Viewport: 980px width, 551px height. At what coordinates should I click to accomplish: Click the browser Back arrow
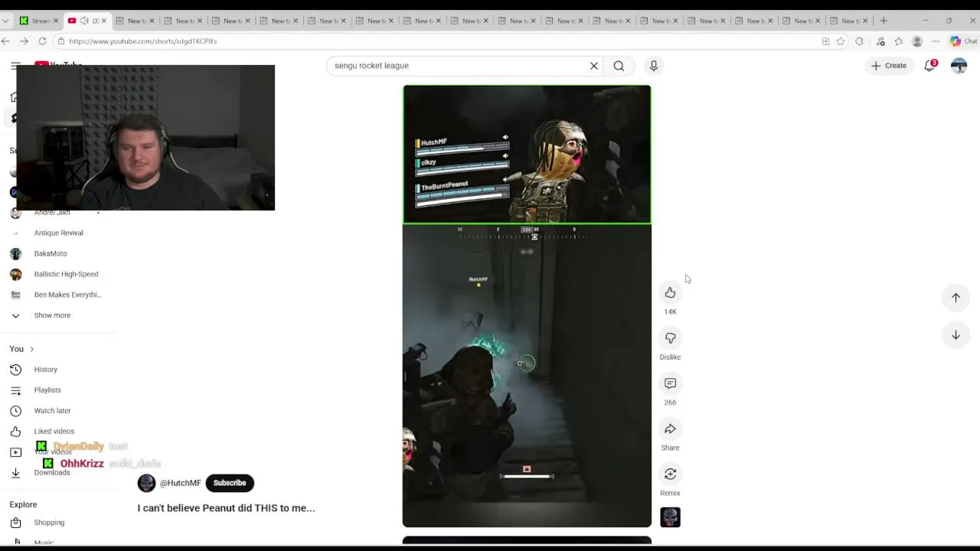(x=6, y=41)
